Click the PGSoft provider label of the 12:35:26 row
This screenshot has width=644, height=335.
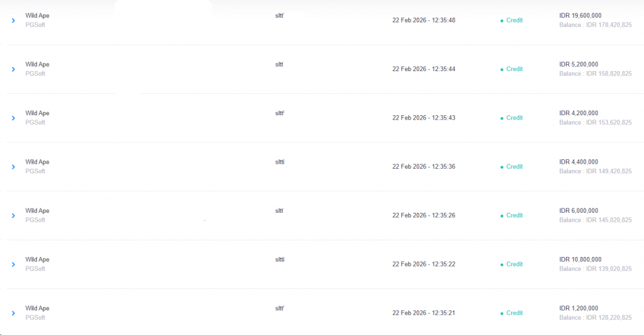tap(35, 220)
